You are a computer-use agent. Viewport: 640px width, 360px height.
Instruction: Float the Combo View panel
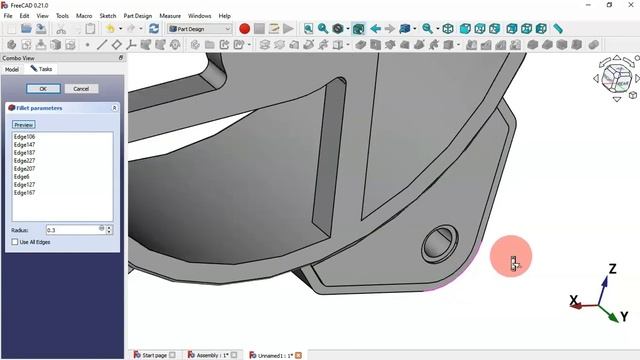pyautogui.click(x=121, y=58)
